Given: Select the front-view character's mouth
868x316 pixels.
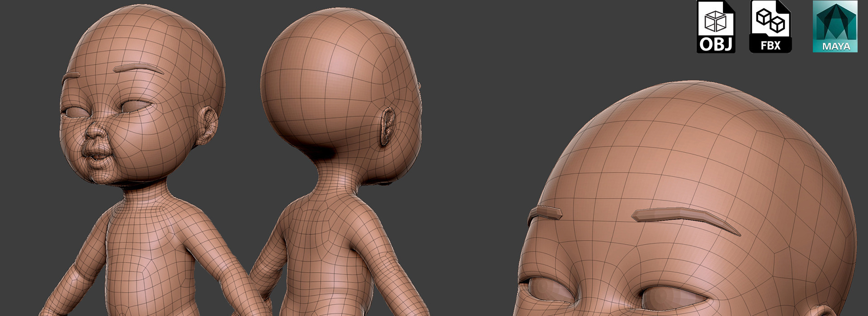Looking at the screenshot, I should click(97, 158).
